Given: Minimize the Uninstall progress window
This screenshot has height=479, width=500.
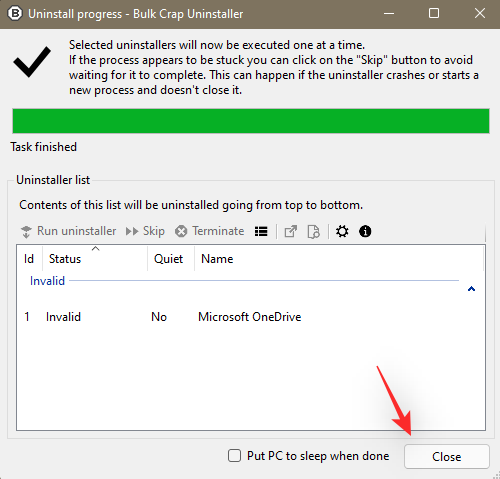Looking at the screenshot, I should click(x=389, y=14).
